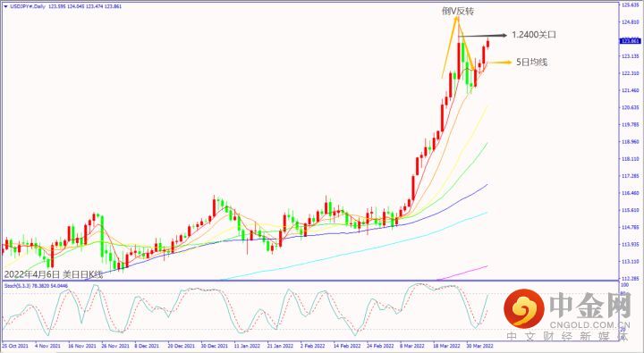Click the 4 Nov 2021 date label
Screen dimensions: 644x353
47,346
